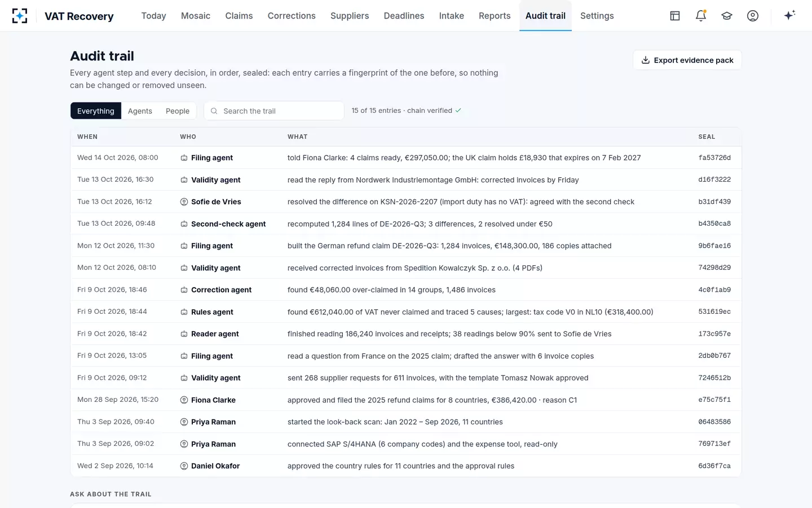Click the person icon beside Fiona Clarke
This screenshot has height=508, width=812.
point(184,400)
